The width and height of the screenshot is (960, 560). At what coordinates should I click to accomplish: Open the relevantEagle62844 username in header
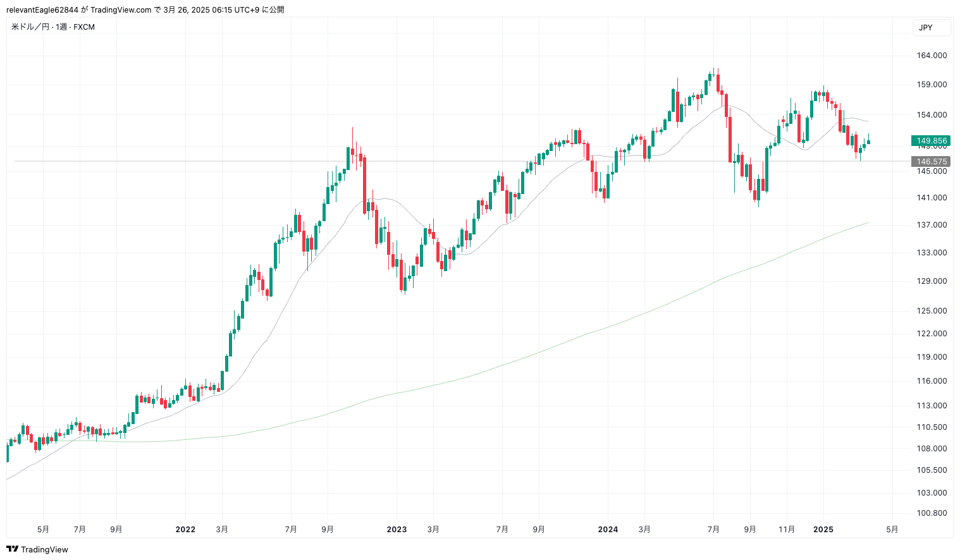pos(42,9)
